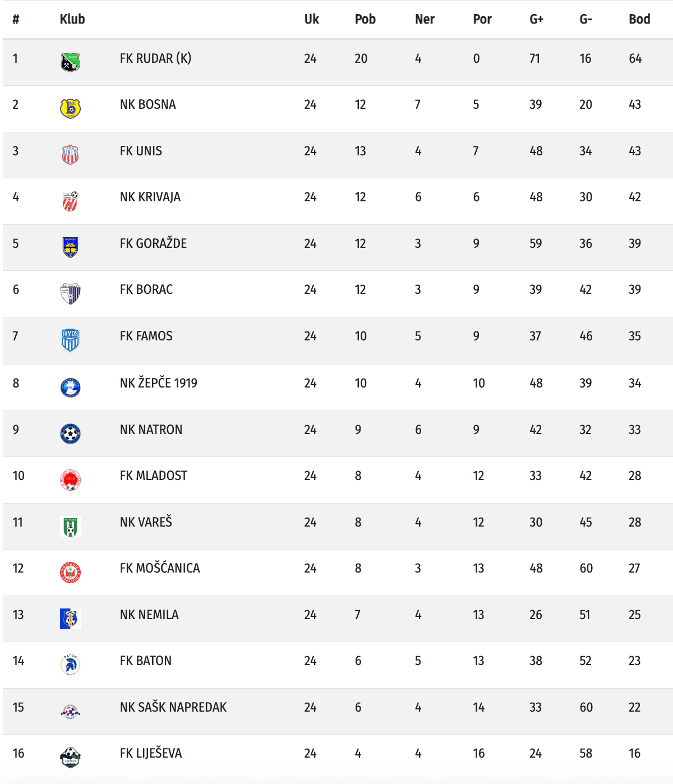Select the FK Mladost team name
Viewport: 673px width, 784px height.
click(154, 476)
